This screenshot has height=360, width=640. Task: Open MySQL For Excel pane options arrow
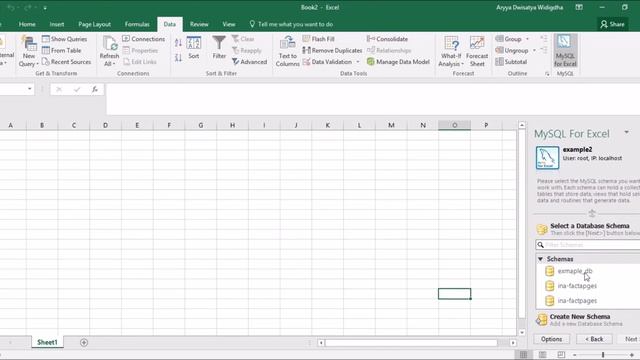(627, 132)
